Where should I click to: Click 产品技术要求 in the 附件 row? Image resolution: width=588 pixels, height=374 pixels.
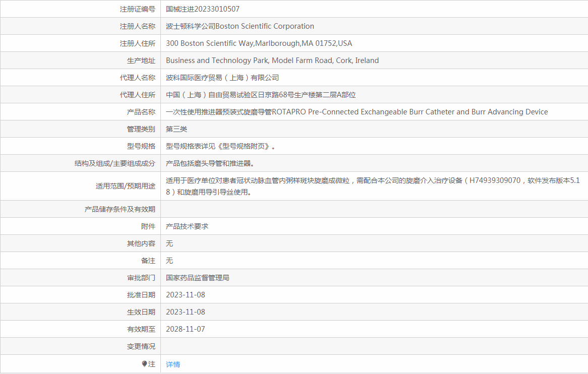point(187,226)
